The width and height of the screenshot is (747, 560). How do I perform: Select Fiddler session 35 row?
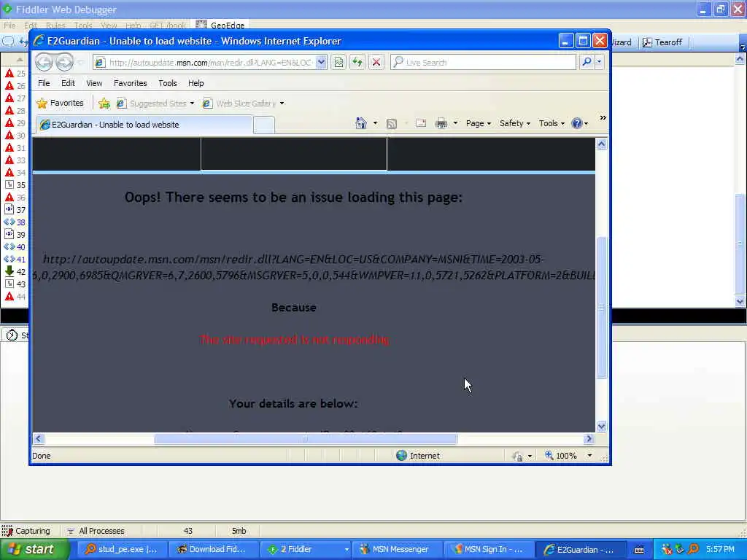(x=15, y=184)
